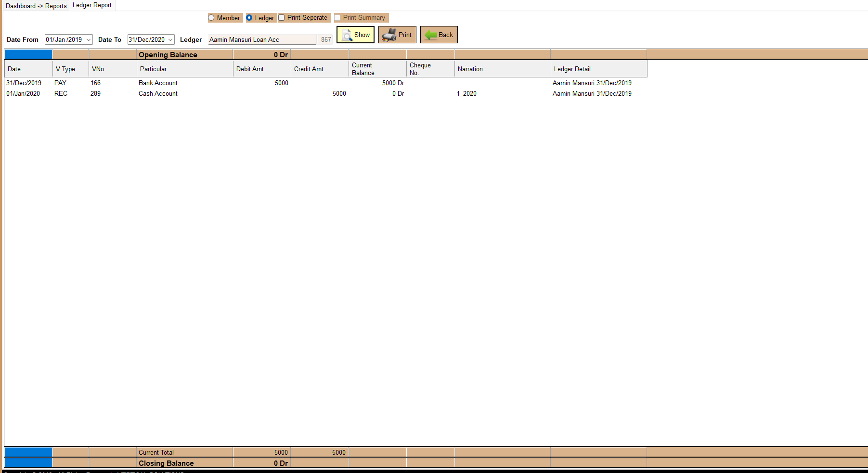Click the Back button label

point(446,35)
